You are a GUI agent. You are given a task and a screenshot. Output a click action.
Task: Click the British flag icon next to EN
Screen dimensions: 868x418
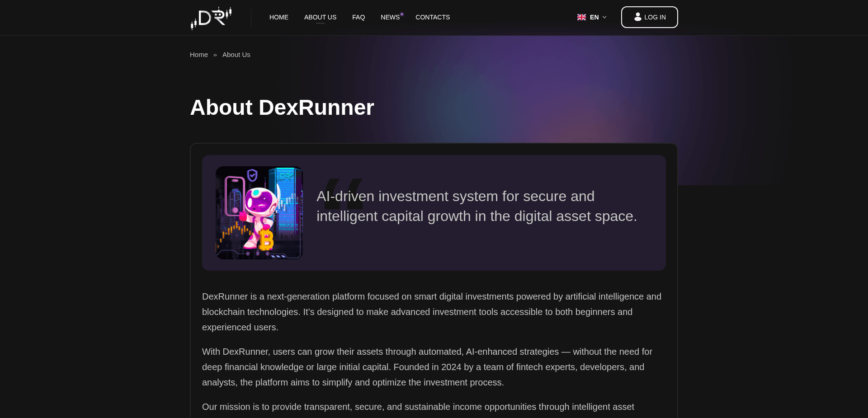coord(581,17)
